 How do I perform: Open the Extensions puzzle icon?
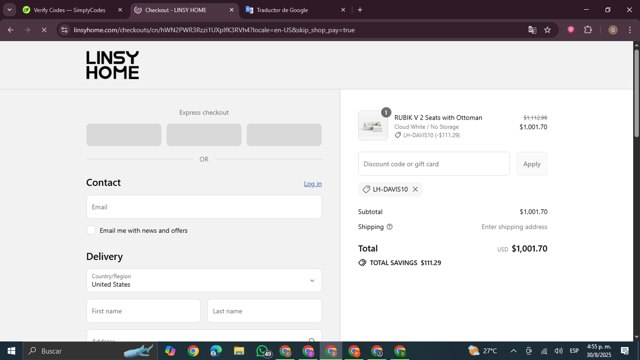pos(588,30)
